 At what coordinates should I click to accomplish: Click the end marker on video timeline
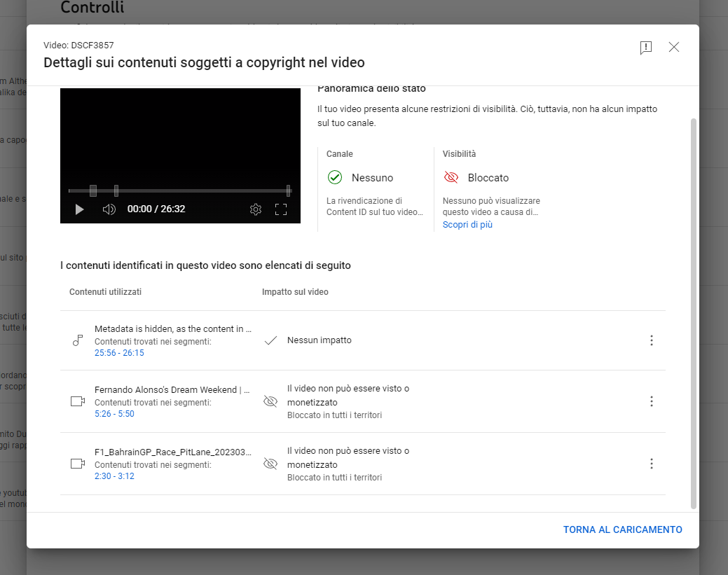coord(288,190)
